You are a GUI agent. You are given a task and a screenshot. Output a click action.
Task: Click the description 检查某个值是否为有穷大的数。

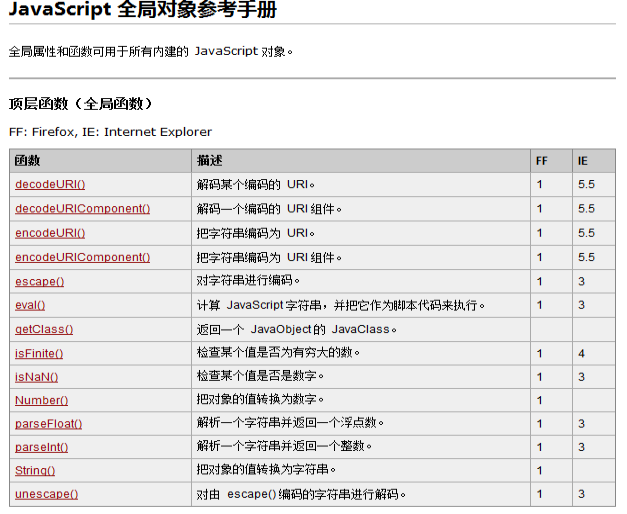pyautogui.click(x=278, y=353)
